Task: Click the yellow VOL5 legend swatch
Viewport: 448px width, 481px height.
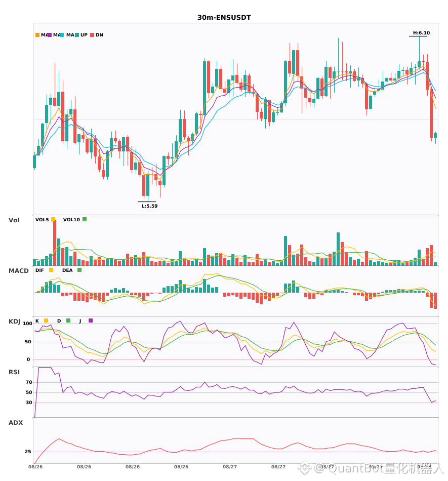Action: coord(53,219)
